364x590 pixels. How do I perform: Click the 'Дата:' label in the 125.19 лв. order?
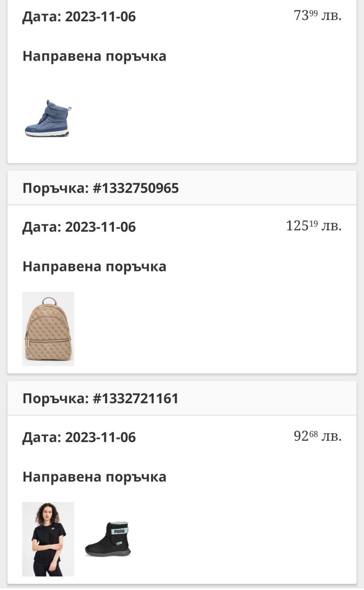41,227
